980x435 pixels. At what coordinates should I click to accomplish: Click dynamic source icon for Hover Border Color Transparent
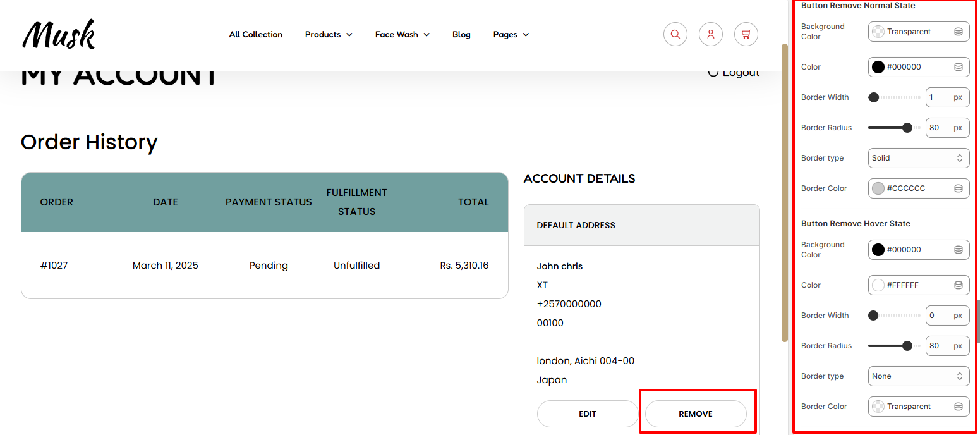tap(958, 407)
